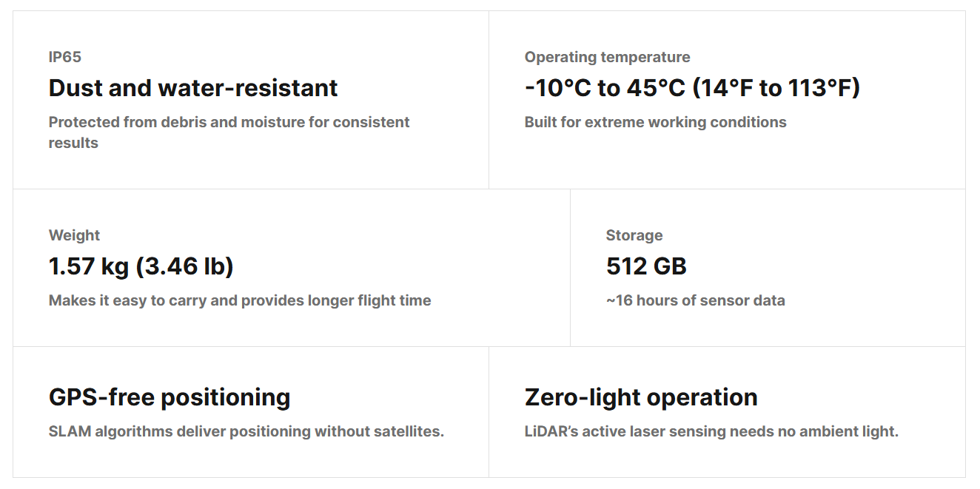The image size is (980, 489).
Task: Select the 'Dust and water-resistant' heading
Action: [x=193, y=88]
